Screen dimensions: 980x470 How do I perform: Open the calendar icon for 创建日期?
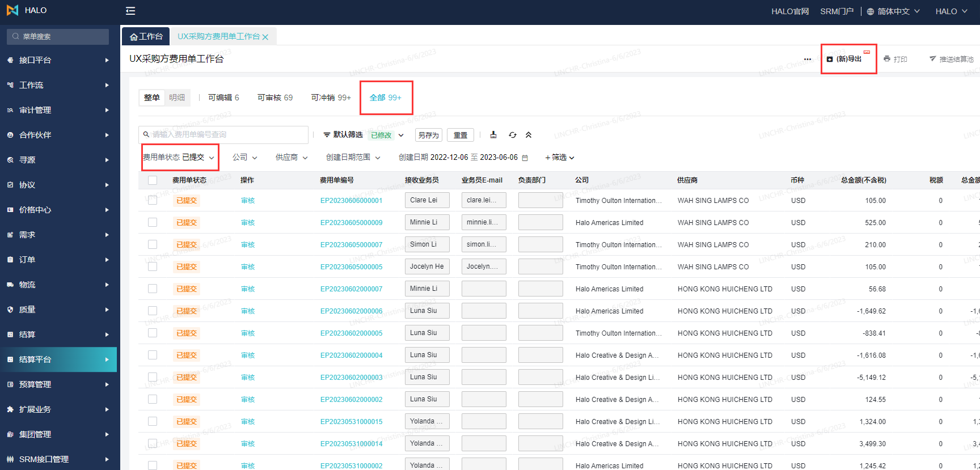[525, 158]
